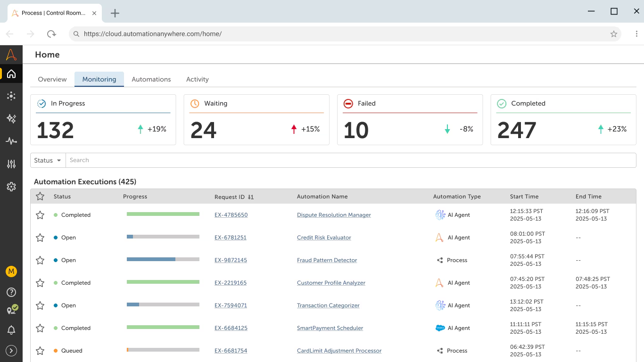Open the activity monitor pulse icon

11,141
